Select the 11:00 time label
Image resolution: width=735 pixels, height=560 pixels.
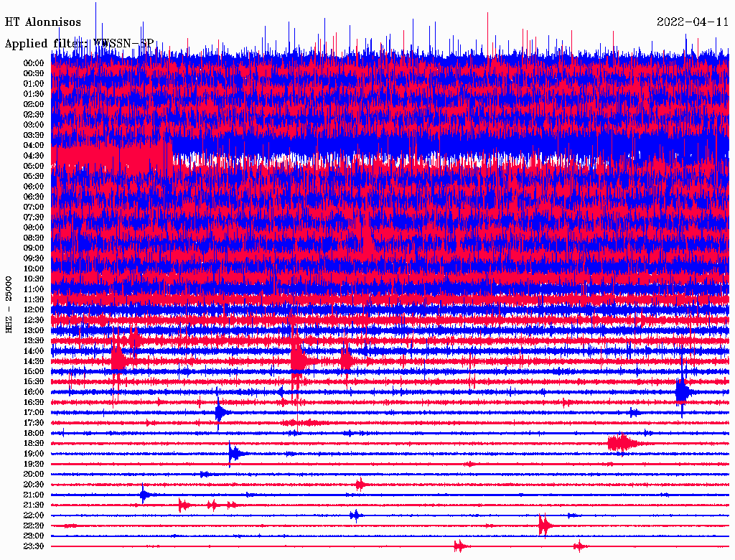[x=34, y=289]
